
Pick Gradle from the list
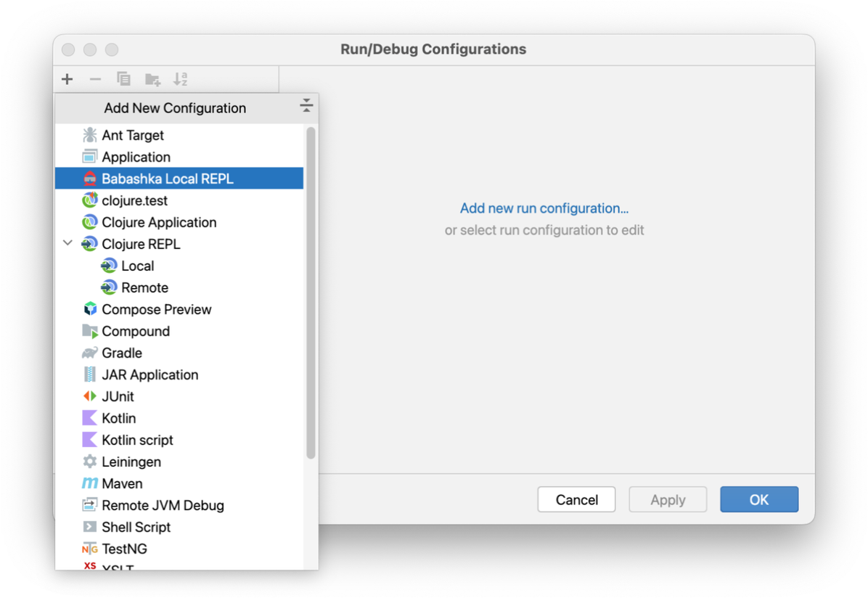[x=179, y=353]
